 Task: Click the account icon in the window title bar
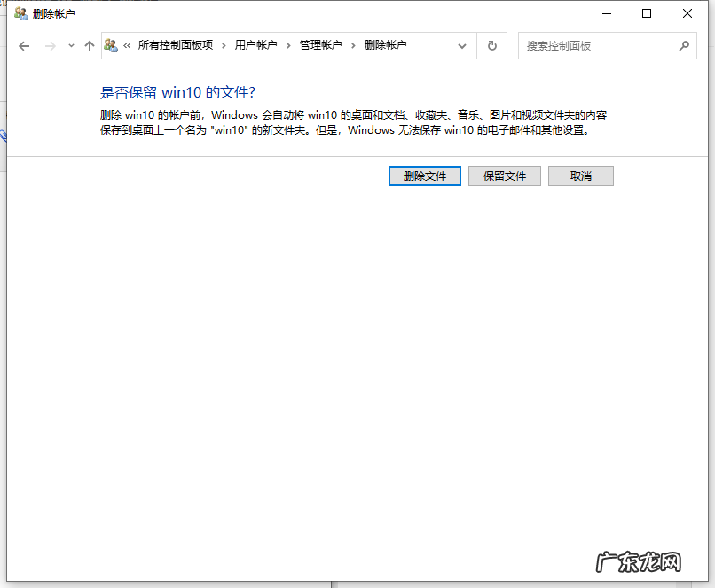point(20,13)
